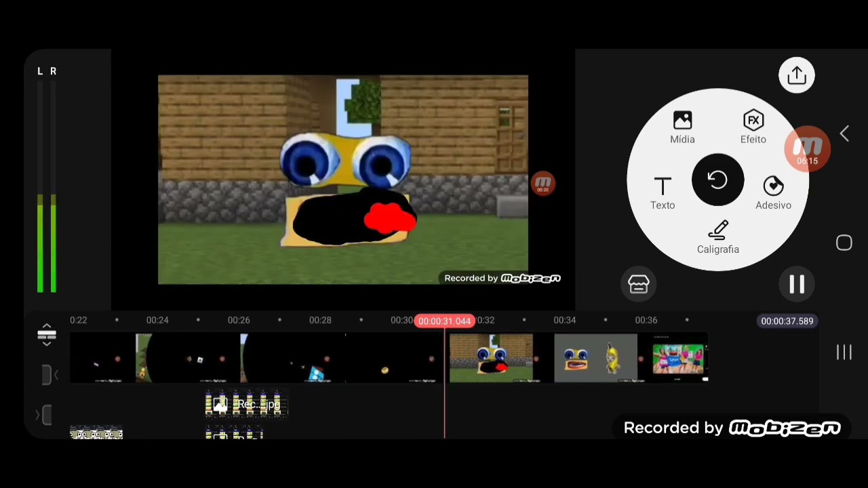Image resolution: width=868 pixels, height=488 pixels.
Task: Select the Rec .jpg image layer
Action: [247, 404]
